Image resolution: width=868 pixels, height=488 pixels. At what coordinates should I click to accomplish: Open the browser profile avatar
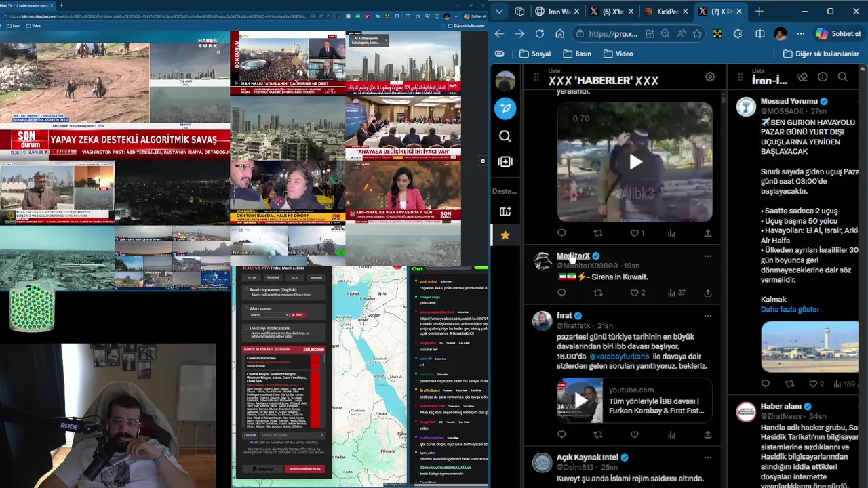[781, 33]
